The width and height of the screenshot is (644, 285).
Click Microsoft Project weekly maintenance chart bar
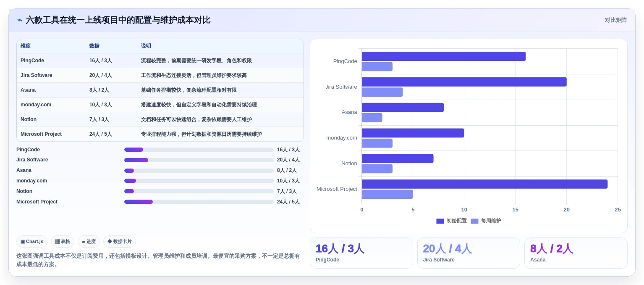tap(387, 194)
